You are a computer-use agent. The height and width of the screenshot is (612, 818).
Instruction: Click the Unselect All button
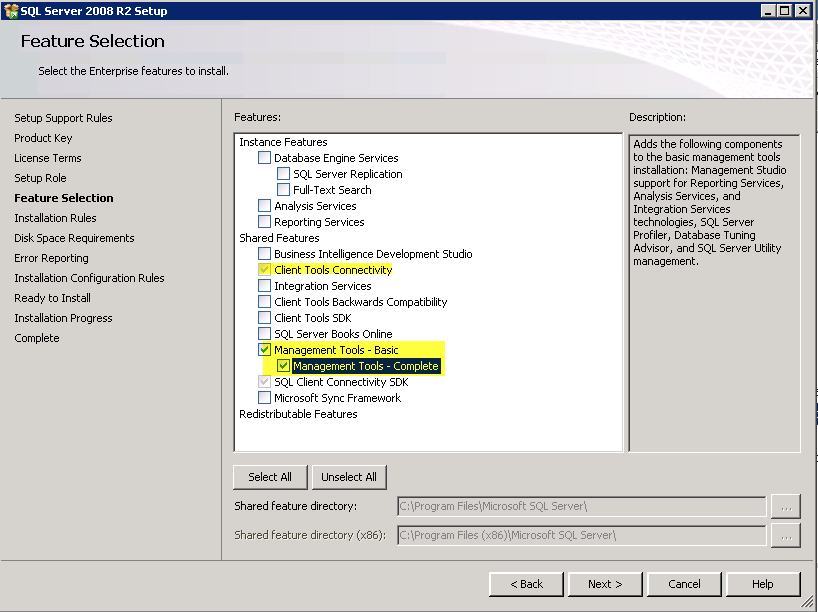coord(349,477)
